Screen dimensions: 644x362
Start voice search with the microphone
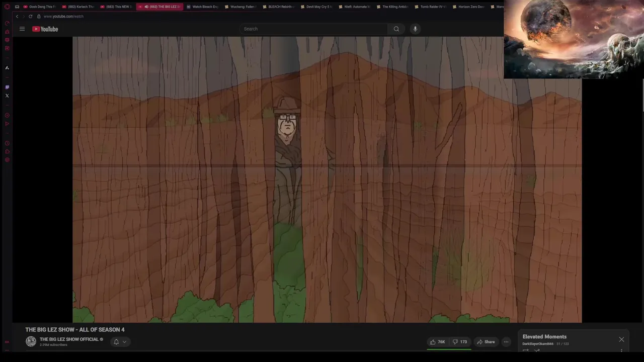coord(415,29)
